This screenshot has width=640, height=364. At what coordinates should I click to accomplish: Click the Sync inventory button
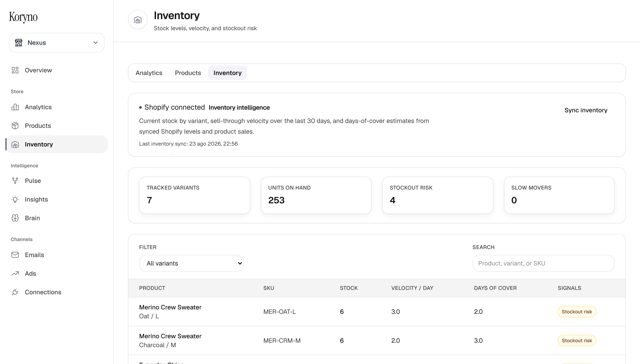point(586,110)
